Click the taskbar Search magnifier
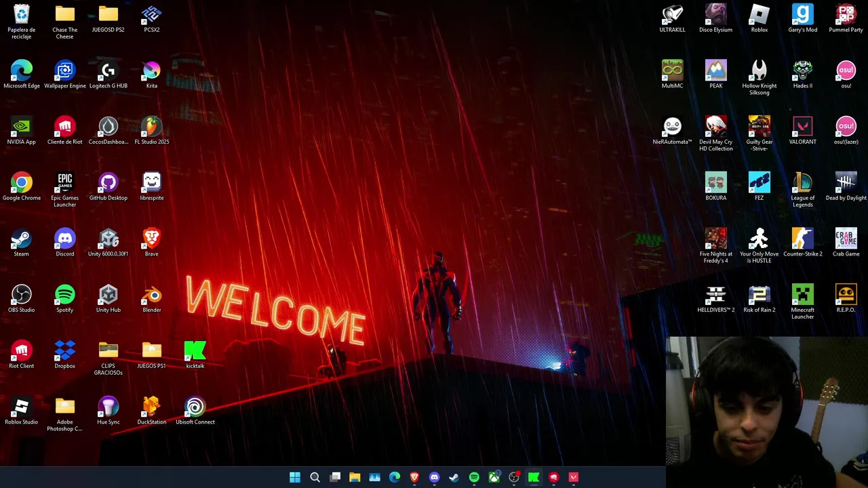This screenshot has height=488, width=868. 315,477
